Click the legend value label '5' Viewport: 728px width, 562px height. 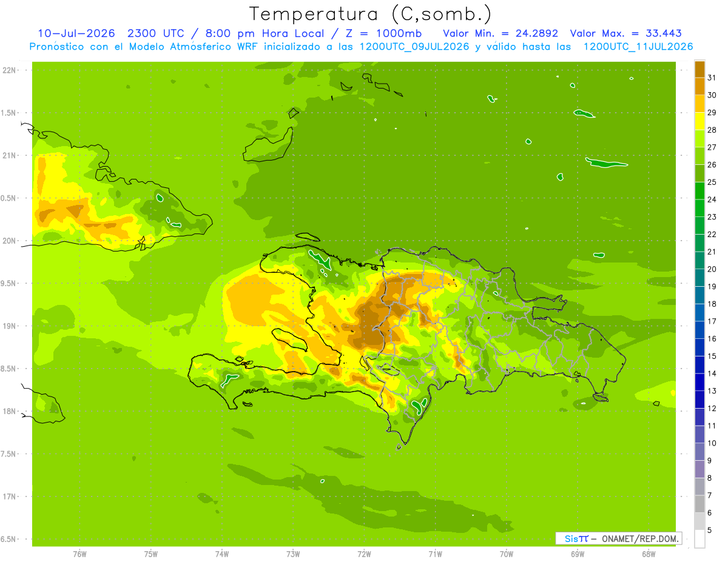pyautogui.click(x=709, y=530)
